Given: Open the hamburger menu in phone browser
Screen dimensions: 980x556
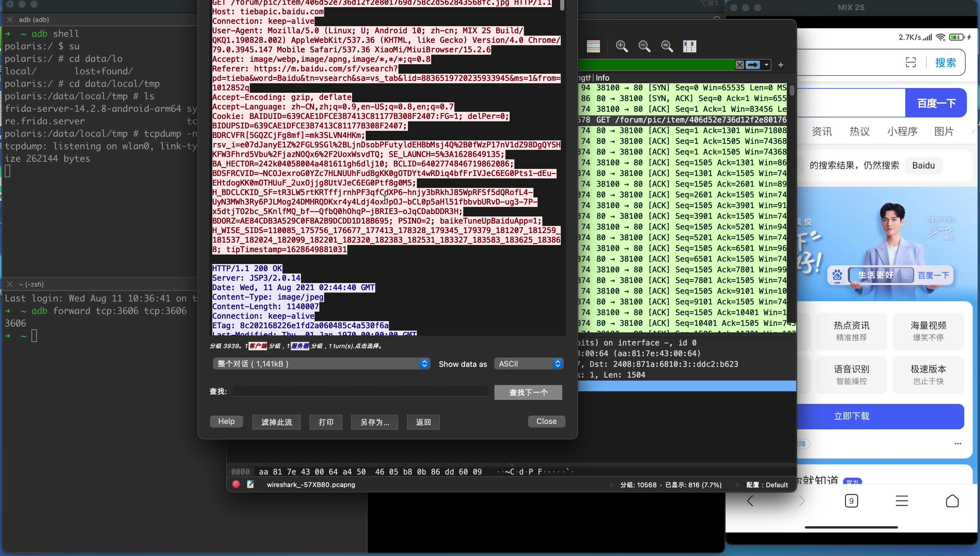Looking at the screenshot, I should [x=902, y=501].
